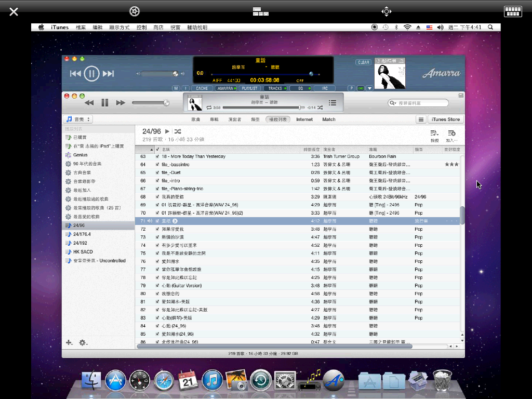
Task: Close the remote session with X icon
Action: coord(14,12)
